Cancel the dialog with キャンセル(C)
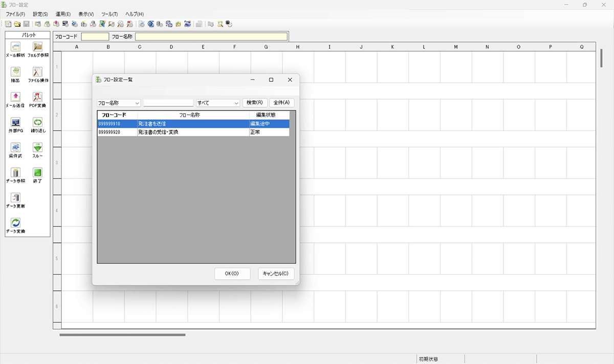 pos(276,274)
